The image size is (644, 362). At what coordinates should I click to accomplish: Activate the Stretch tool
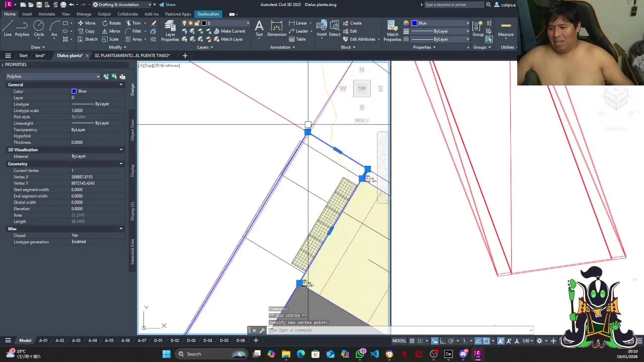(x=88, y=39)
